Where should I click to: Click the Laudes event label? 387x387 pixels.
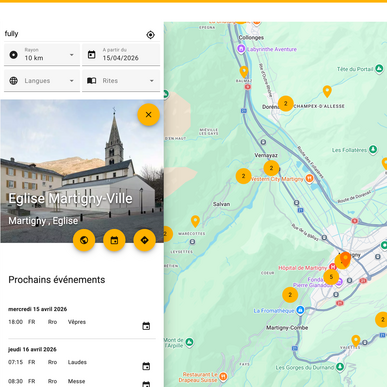click(x=77, y=362)
